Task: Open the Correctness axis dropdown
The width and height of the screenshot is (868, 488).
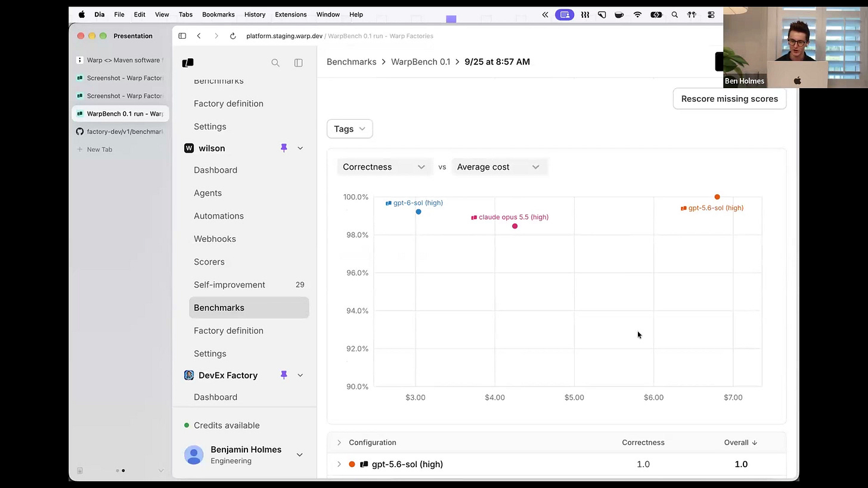Action: click(x=384, y=167)
